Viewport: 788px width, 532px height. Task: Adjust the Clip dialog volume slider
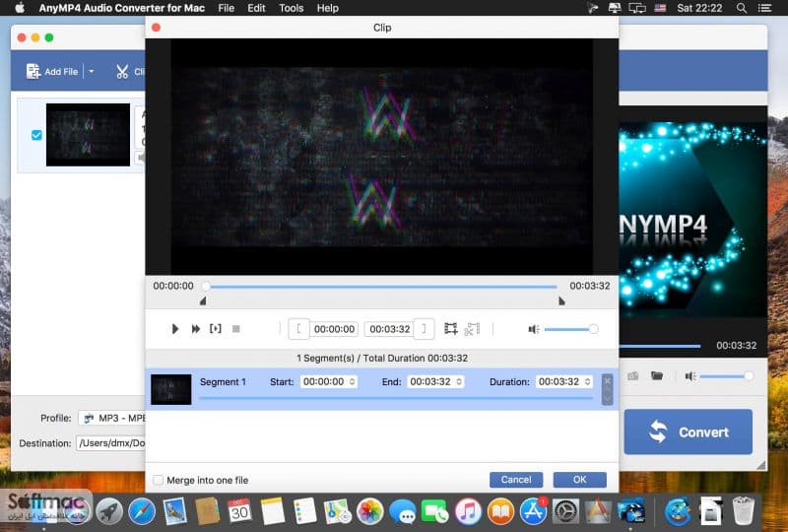coord(570,329)
